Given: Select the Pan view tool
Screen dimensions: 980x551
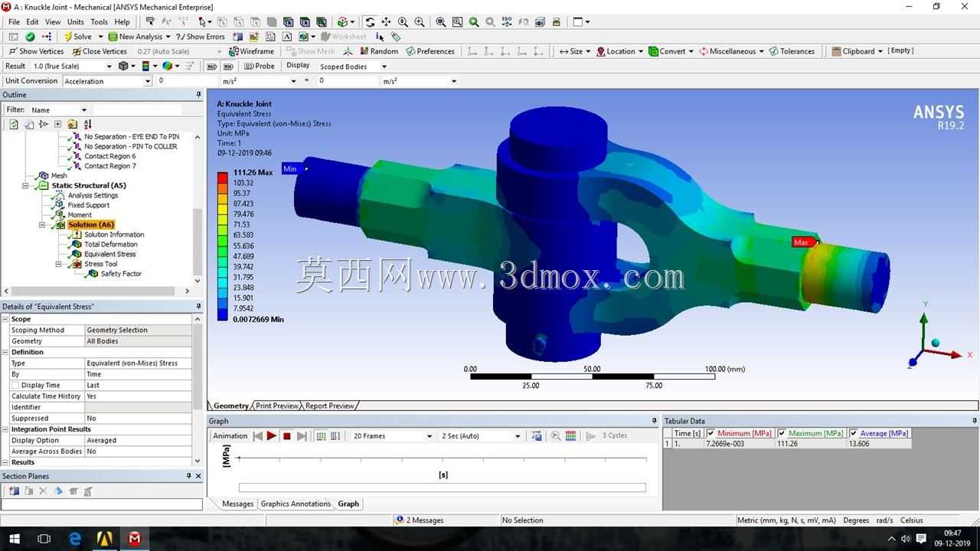Looking at the screenshot, I should click(386, 21).
